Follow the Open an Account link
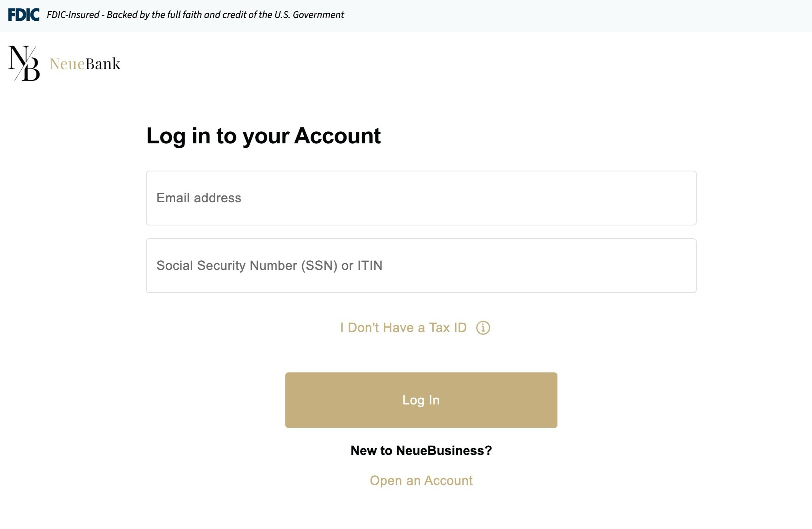 (421, 481)
